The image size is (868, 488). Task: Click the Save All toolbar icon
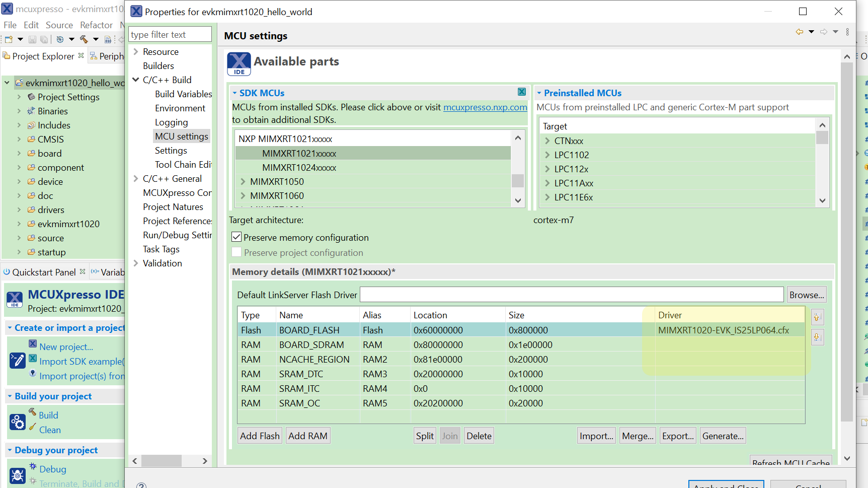point(44,39)
